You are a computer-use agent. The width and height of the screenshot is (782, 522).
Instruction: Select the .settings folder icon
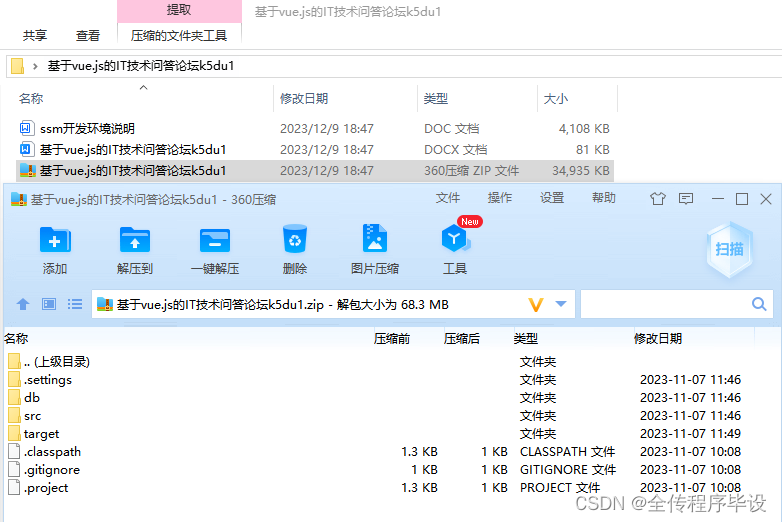click(14, 379)
